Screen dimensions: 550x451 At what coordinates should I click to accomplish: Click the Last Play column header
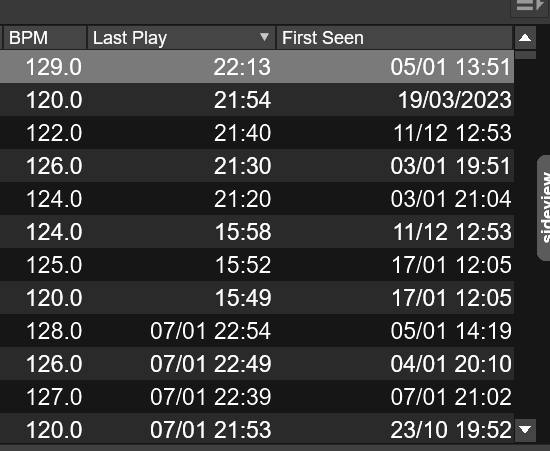181,38
